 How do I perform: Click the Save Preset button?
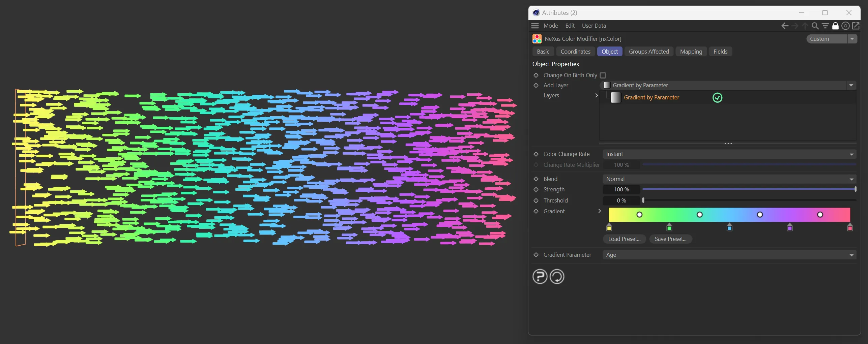pyautogui.click(x=670, y=239)
